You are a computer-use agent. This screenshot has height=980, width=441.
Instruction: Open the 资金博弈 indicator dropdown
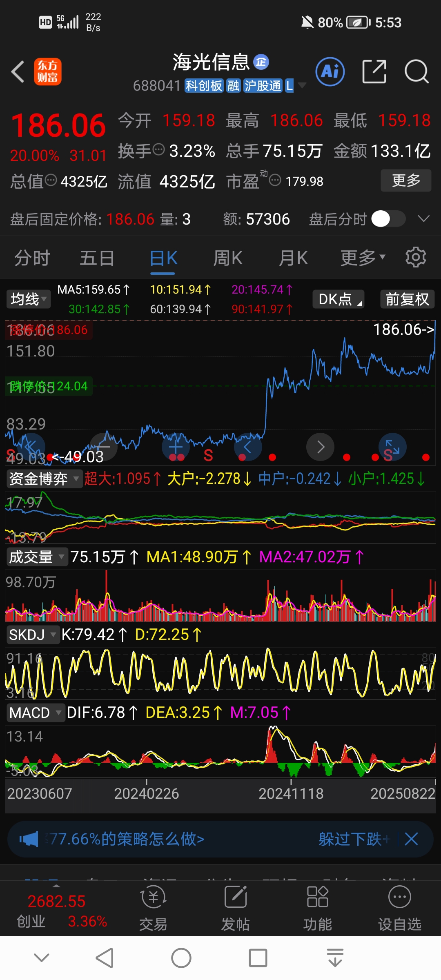tap(45, 479)
